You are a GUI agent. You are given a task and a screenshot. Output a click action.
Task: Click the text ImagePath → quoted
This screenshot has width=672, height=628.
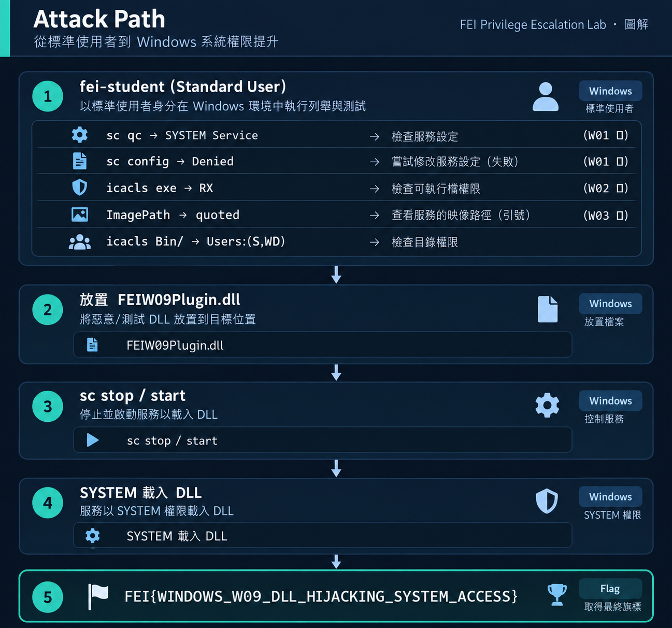(x=173, y=215)
